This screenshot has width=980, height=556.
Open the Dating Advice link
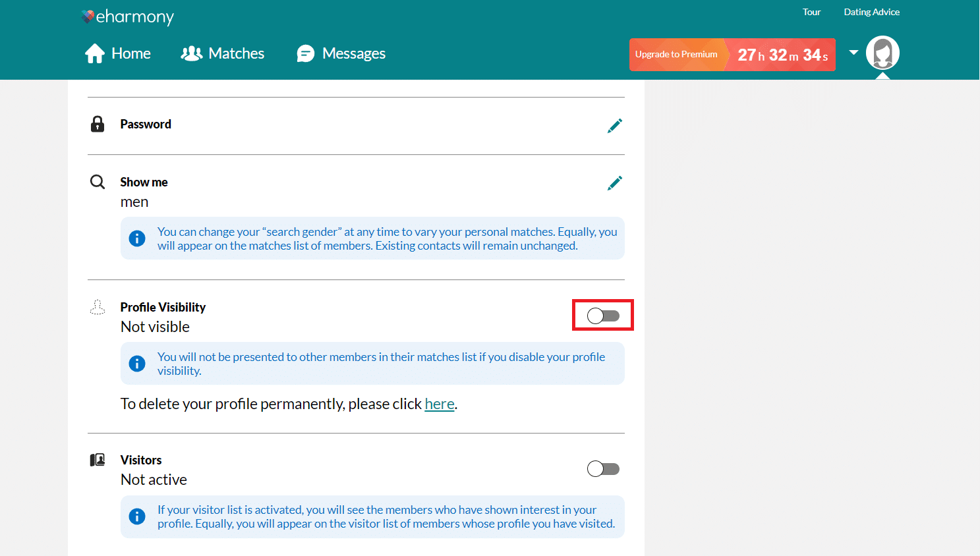coord(871,12)
